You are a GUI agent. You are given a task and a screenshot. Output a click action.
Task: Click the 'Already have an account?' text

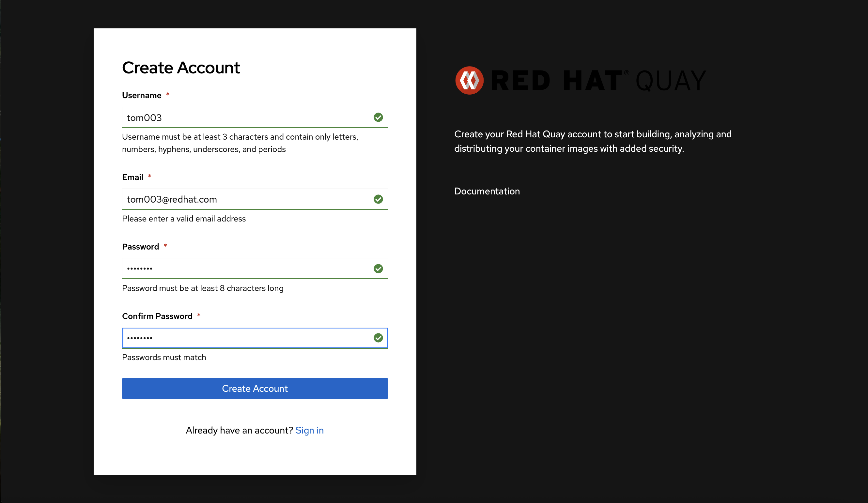239,430
